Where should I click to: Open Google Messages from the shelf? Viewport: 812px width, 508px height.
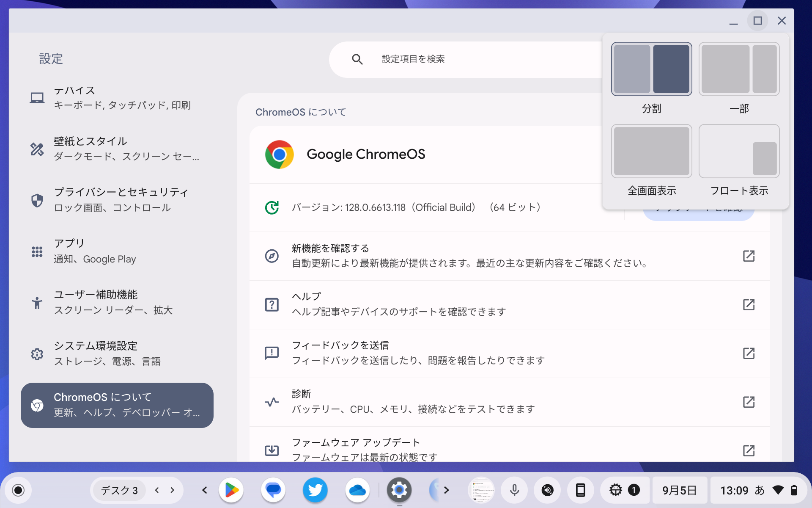(273, 490)
